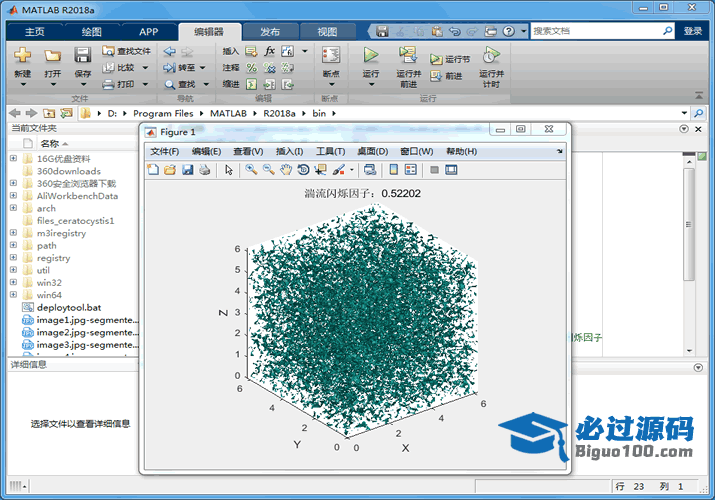715x500 pixels.
Task: Click the MATLAB path segment
Action: (228, 113)
